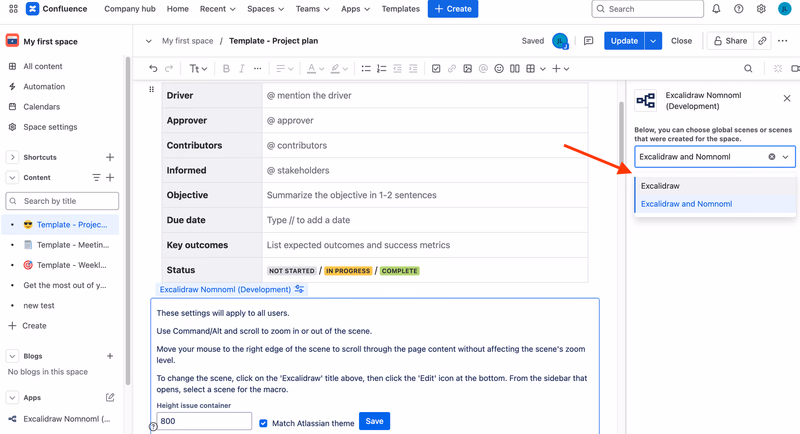Open the text alignment dropdown
The width and height of the screenshot is (800, 434).
tap(285, 68)
